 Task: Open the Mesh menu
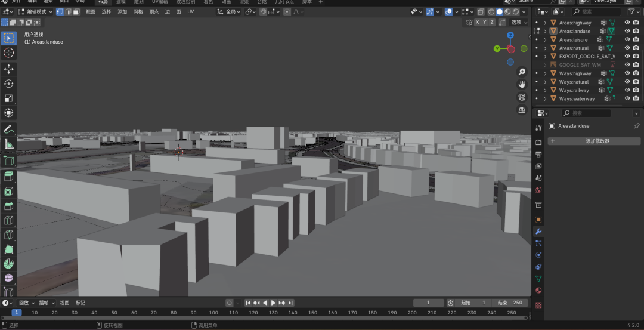point(138,11)
